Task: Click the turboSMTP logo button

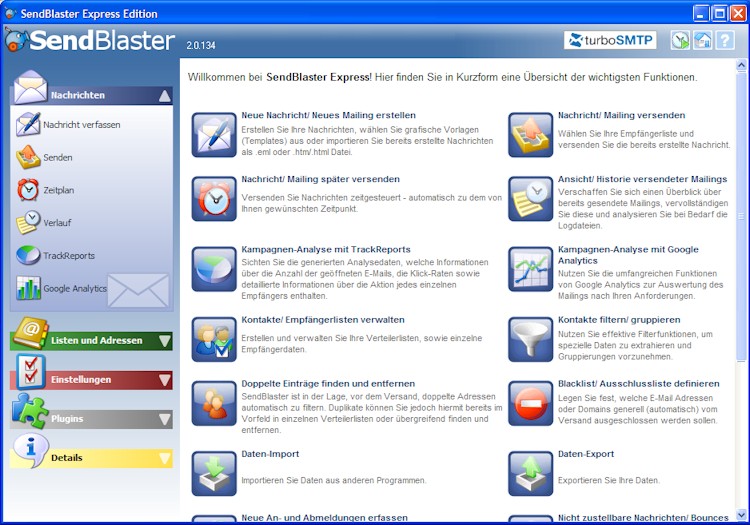Action: point(610,40)
